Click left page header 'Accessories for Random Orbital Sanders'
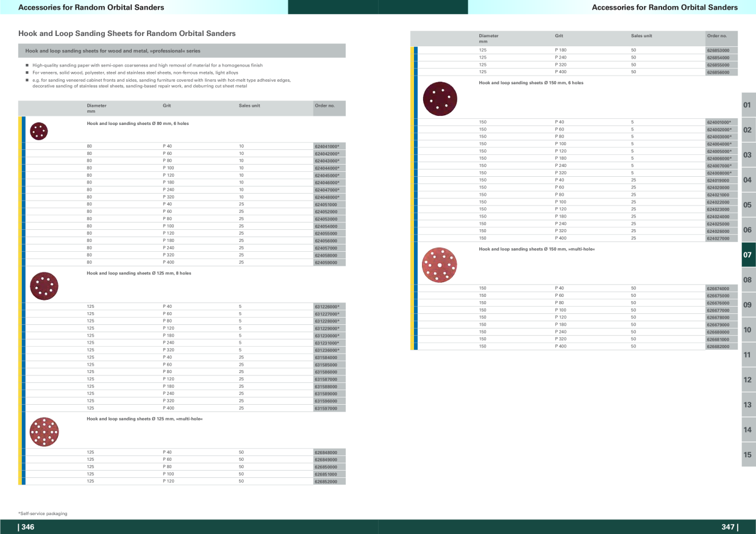The height and width of the screenshot is (534, 756). pos(91,7)
